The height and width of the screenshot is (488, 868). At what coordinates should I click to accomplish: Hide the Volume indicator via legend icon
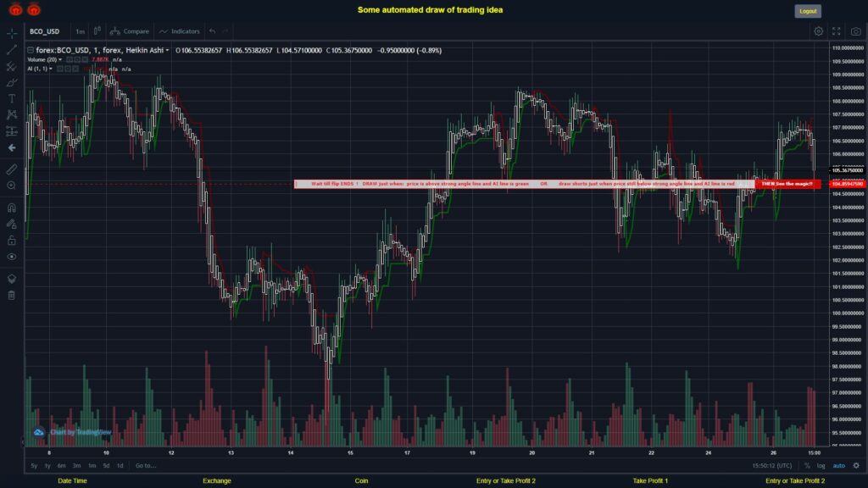tap(70, 60)
